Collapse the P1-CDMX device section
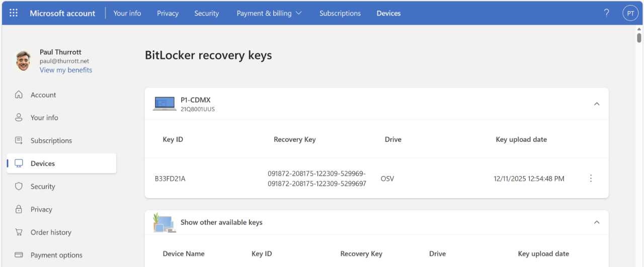Screen dimensions: 644x267 pyautogui.click(x=597, y=104)
